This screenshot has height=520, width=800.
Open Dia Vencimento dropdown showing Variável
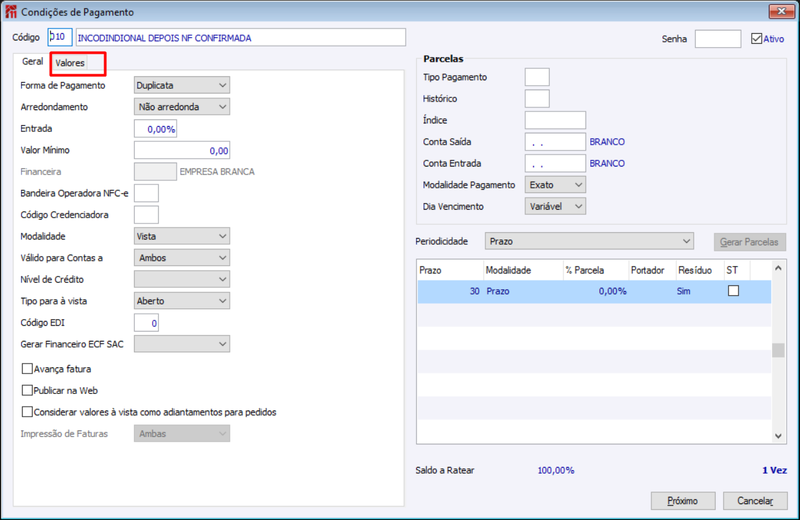555,206
